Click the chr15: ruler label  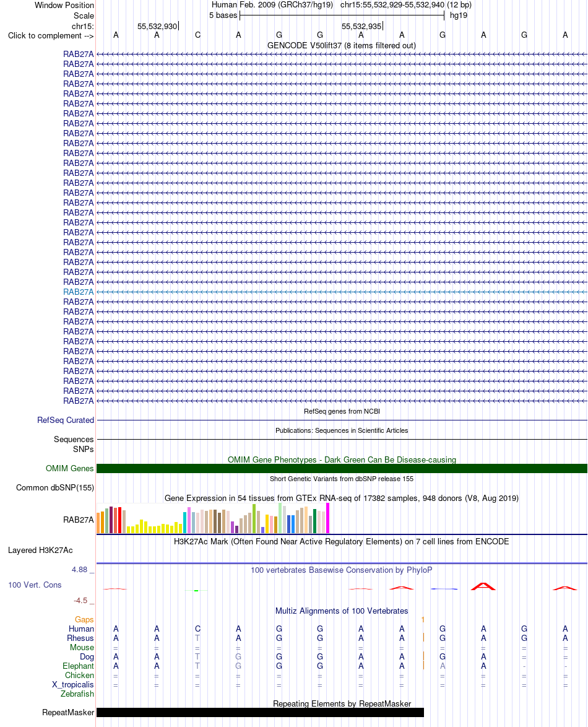(82, 27)
